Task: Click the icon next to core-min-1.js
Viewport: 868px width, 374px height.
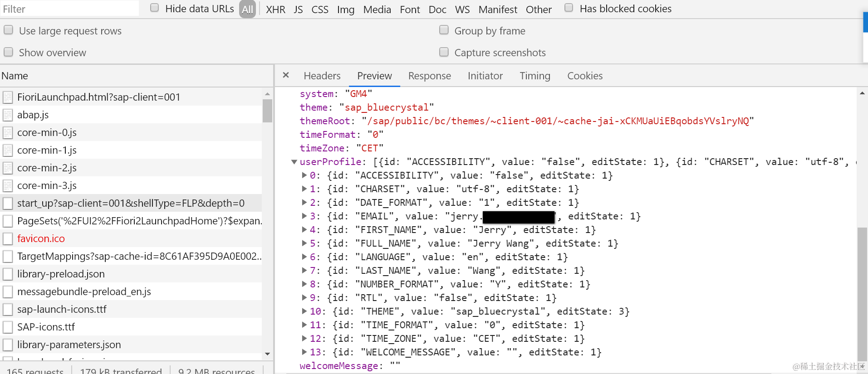Action: click(8, 151)
